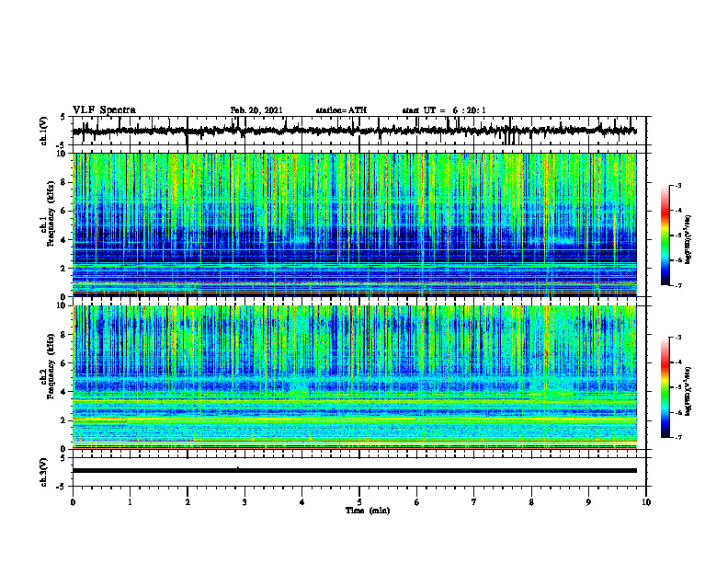The height and width of the screenshot is (563, 728).
Task: Select the date text "Feb. 20, 2021"
Action: pyautogui.click(x=256, y=110)
